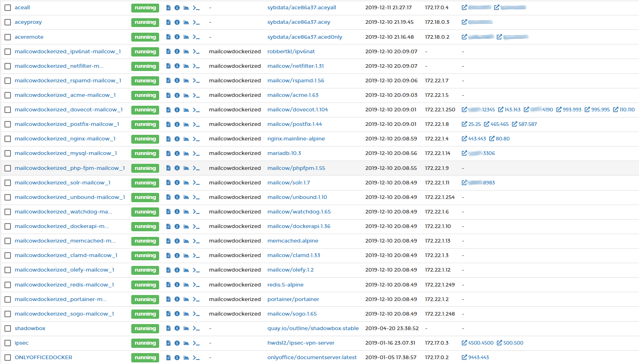Show stats icon for acme-mailcow container
The image size is (639, 364).
click(x=186, y=95)
